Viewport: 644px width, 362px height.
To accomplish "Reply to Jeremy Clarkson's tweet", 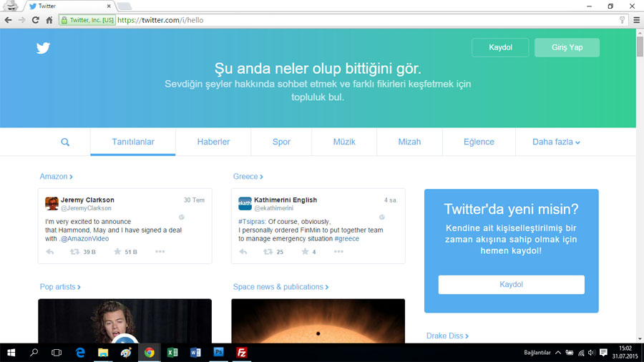I will coord(49,252).
